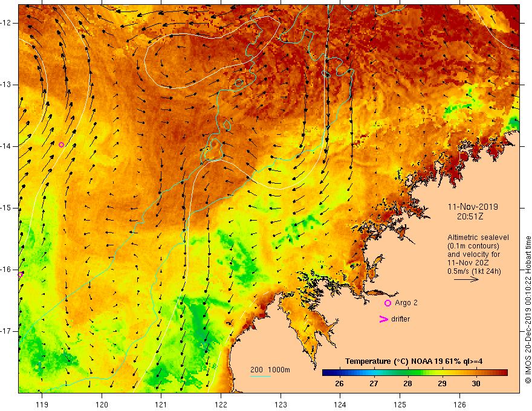Click the latitude axis label -12

click(x=6, y=23)
